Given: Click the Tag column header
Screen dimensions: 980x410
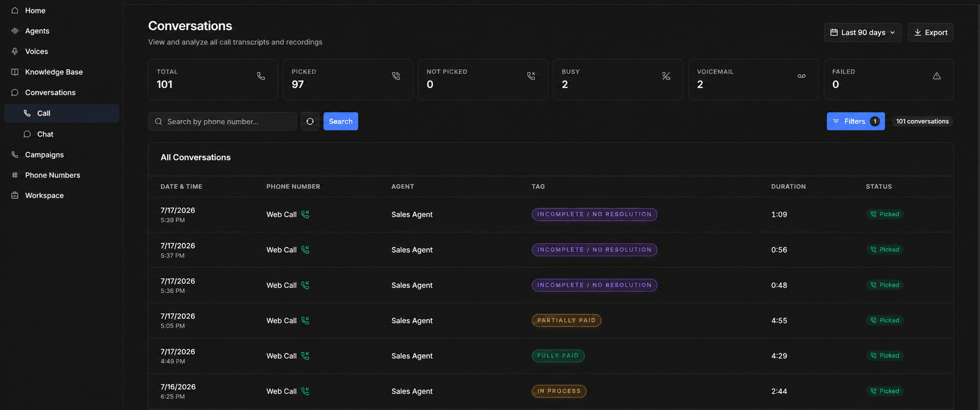Looking at the screenshot, I should [538, 186].
